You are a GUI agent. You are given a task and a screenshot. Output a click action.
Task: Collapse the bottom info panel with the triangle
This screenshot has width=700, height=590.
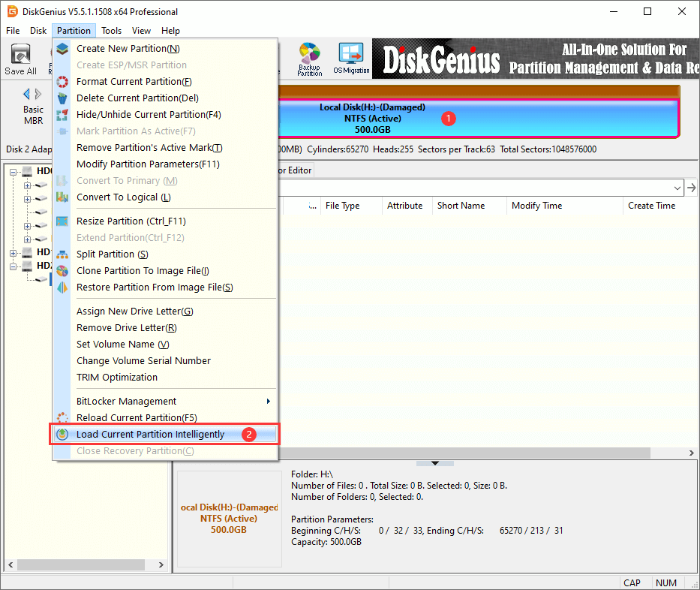coord(435,463)
